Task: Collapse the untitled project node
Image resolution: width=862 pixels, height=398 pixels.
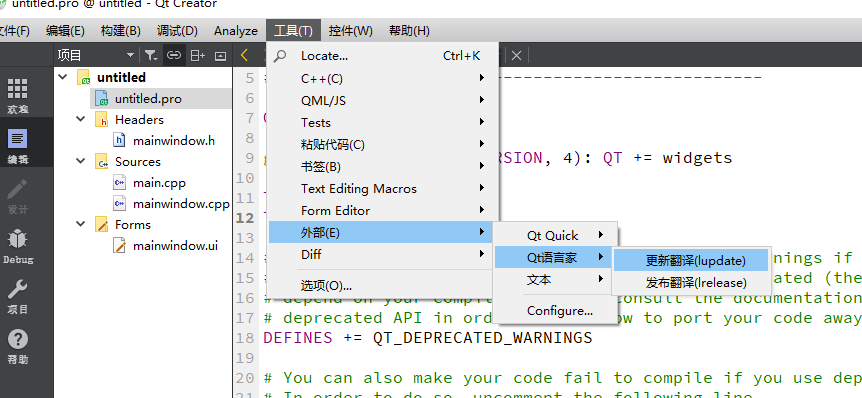Action: pyautogui.click(x=63, y=76)
